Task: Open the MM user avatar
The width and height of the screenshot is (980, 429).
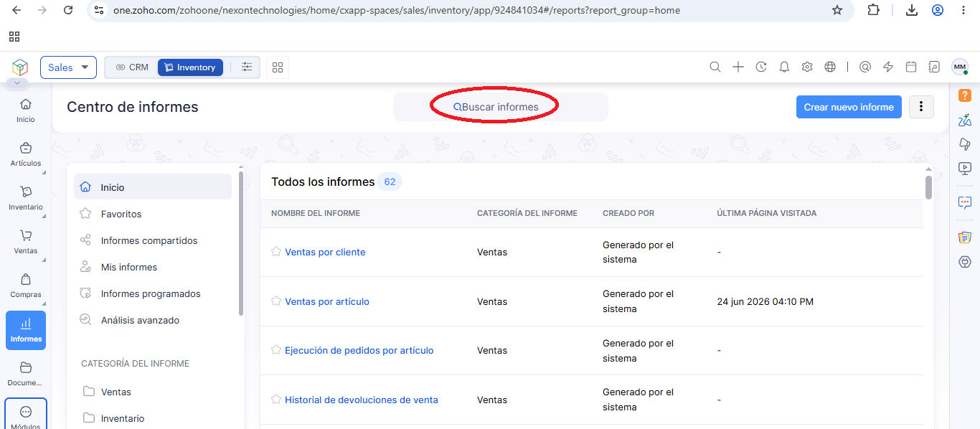Action: pyautogui.click(x=960, y=67)
